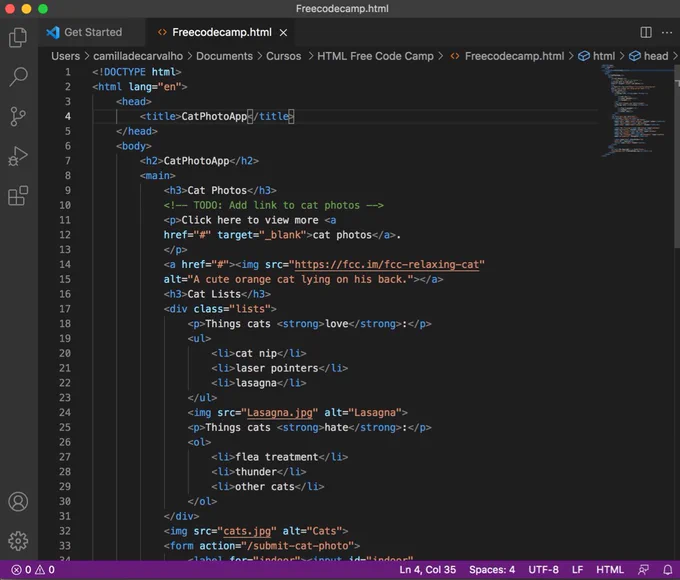Click the 'Cat Photos' h3 text
This screenshot has width=680, height=580.
(217, 190)
